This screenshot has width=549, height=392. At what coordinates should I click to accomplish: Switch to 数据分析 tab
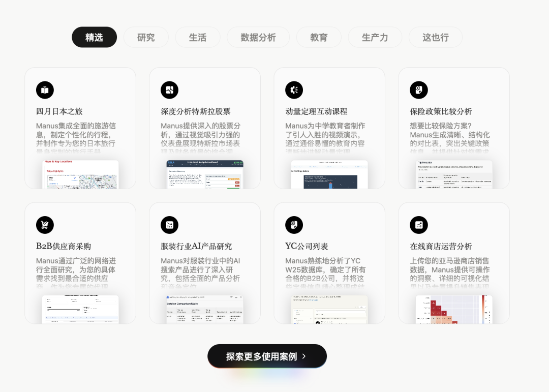[258, 37]
